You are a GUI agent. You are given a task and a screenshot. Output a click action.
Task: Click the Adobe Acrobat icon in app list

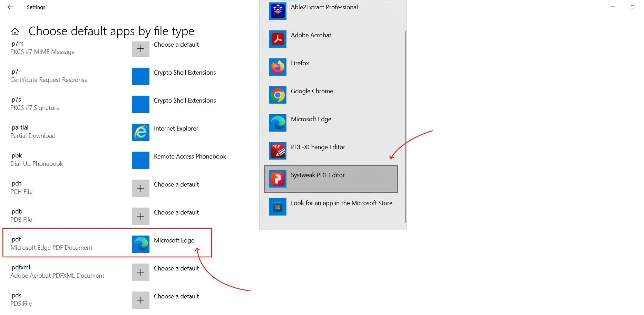pos(277,39)
